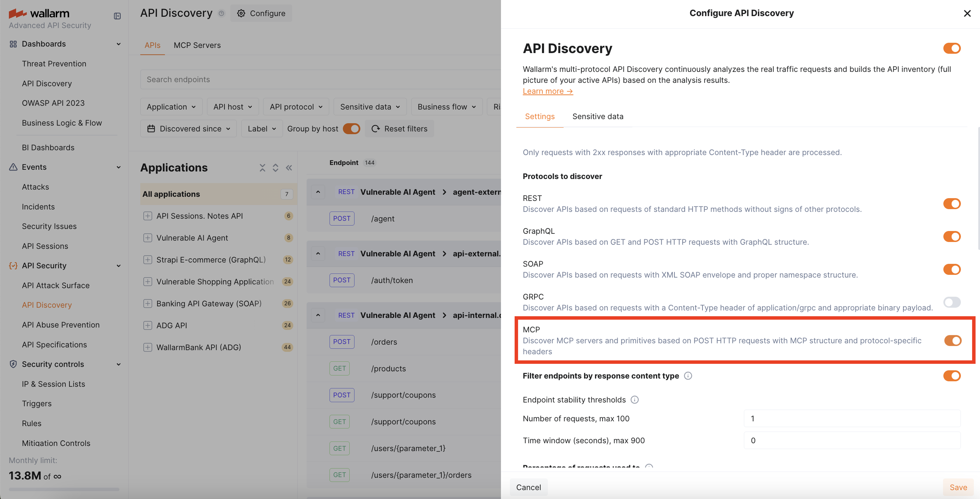This screenshot has height=499, width=980.
Task: Save the API Discovery configuration
Action: [x=958, y=487]
